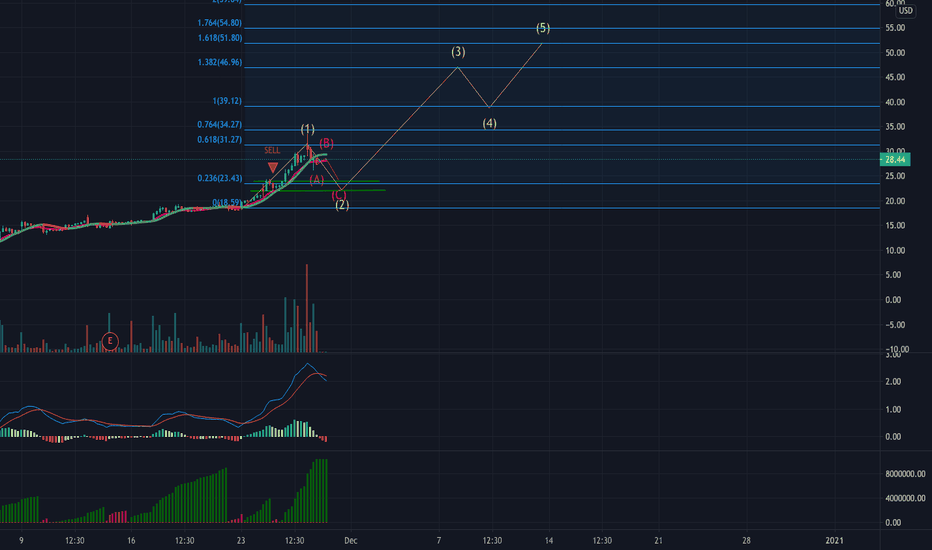Click the 25.00 price axis value

pyautogui.click(x=895, y=176)
